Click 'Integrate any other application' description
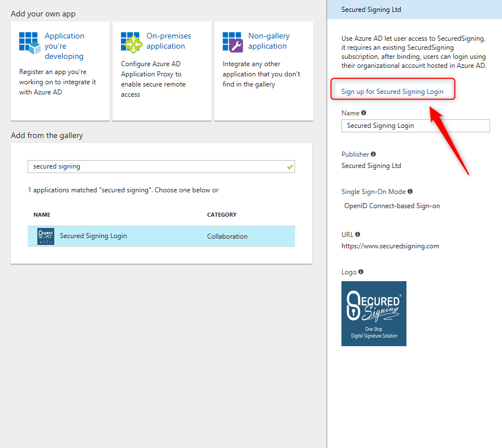The height and width of the screenshot is (448, 502). tap(261, 74)
